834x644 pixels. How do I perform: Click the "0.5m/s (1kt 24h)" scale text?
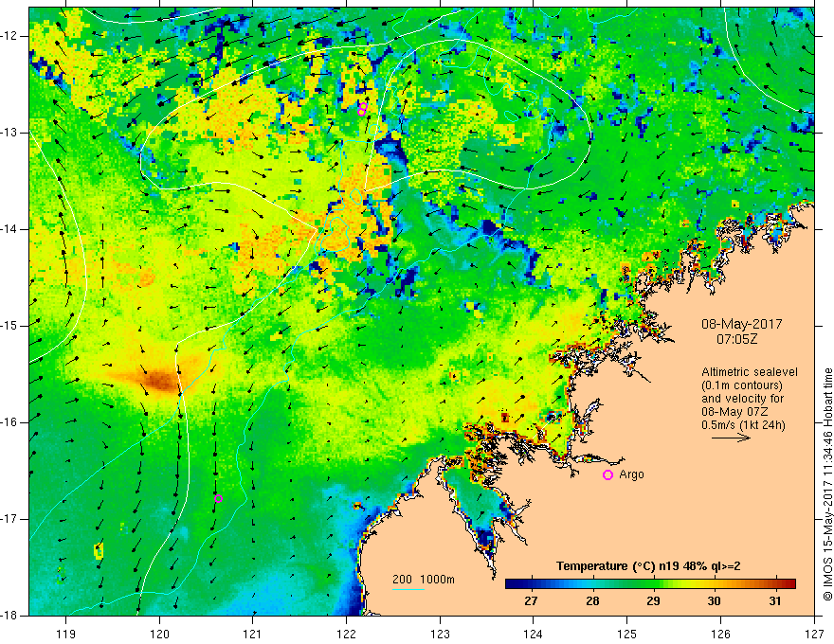743,424
